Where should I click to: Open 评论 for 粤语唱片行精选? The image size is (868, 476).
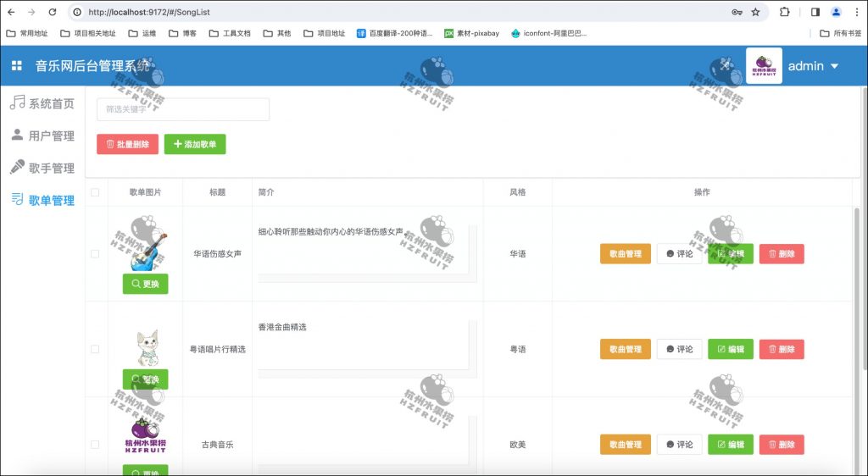pyautogui.click(x=680, y=349)
